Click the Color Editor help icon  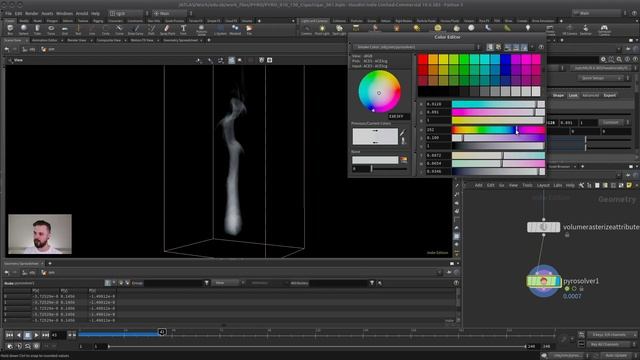[541, 47]
